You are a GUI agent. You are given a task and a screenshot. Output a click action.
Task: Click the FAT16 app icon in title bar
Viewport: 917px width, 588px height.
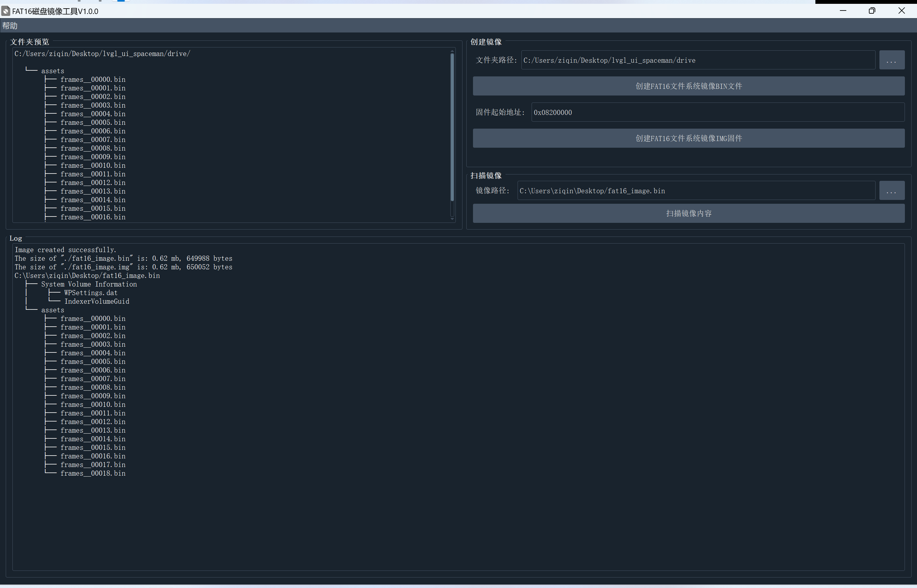click(x=6, y=11)
